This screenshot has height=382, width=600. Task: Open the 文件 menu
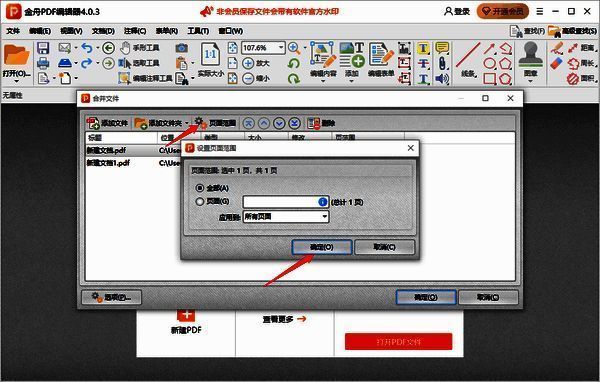coord(13,31)
